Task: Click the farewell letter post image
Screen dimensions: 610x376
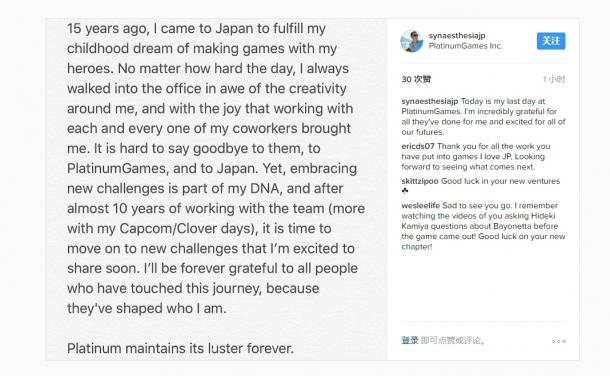Action: coord(216,189)
